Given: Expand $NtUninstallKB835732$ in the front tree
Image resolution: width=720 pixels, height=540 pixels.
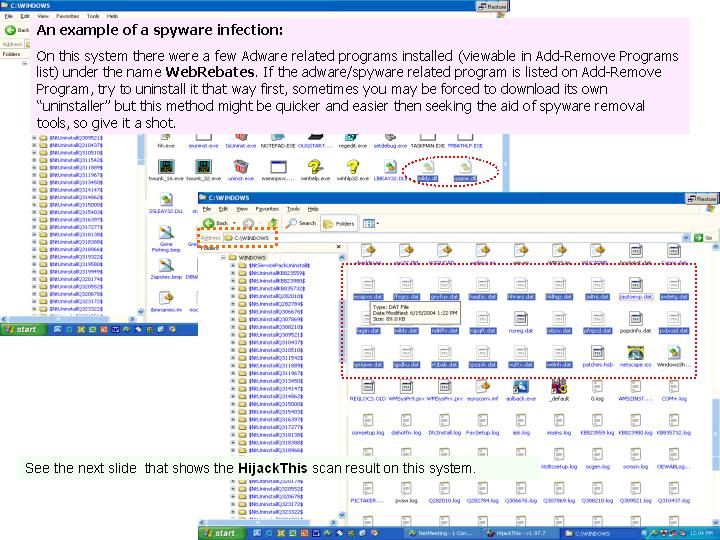Looking at the screenshot, I should (233, 288).
